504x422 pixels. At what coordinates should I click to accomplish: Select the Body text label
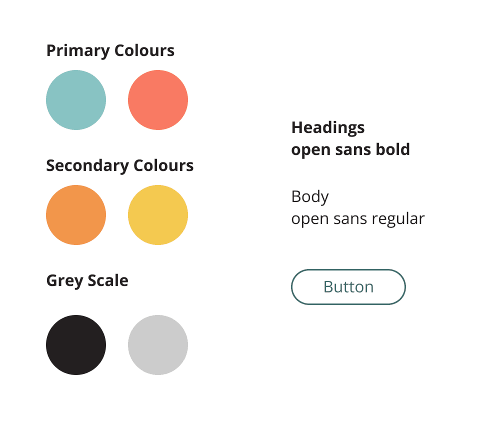tap(310, 197)
